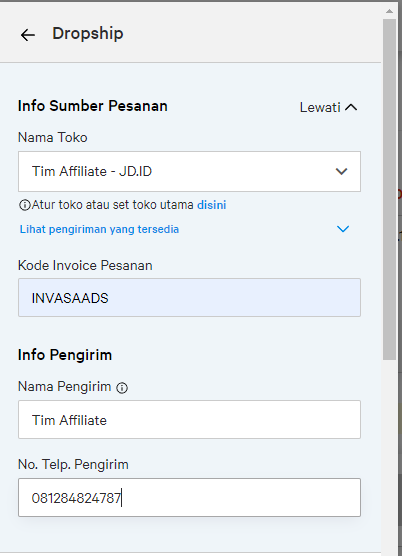Click the vertical scrollbar thumb
The height and width of the screenshot is (556, 402).
[389, 190]
